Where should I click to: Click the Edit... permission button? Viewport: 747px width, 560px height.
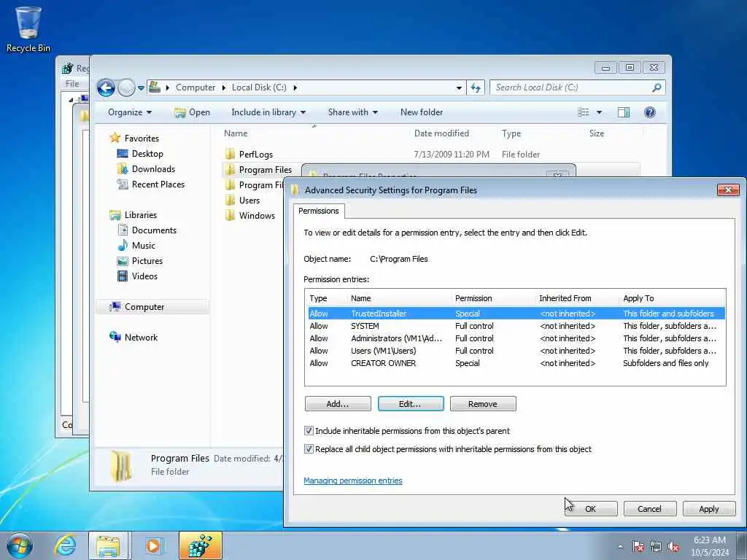pyautogui.click(x=411, y=404)
